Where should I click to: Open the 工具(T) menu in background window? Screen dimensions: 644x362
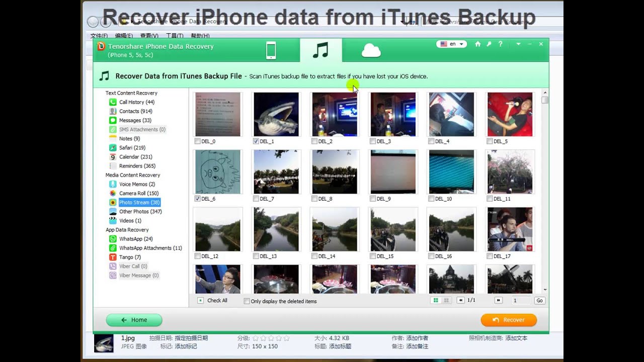click(175, 36)
